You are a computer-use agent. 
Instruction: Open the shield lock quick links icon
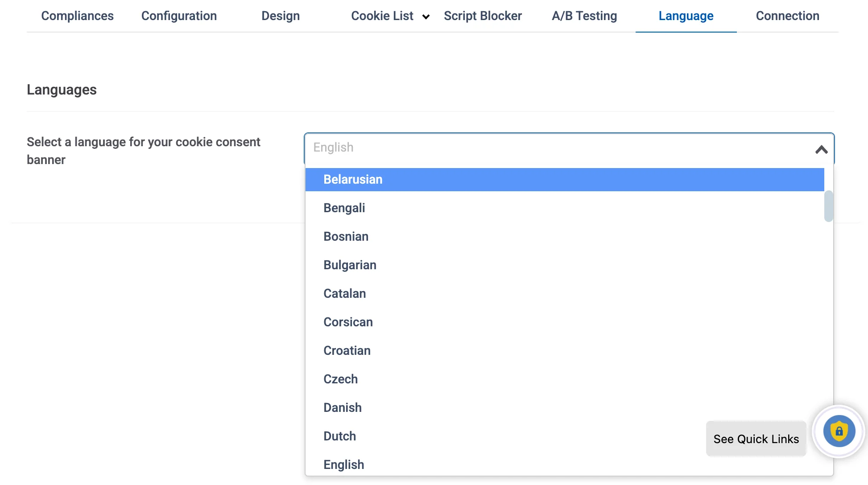coord(839,432)
